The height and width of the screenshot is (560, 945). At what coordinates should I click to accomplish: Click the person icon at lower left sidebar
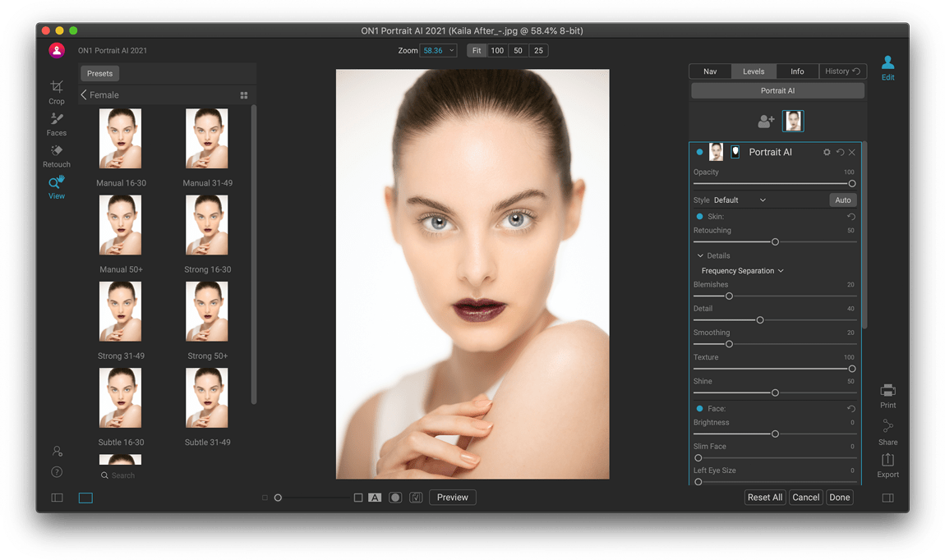pyautogui.click(x=58, y=451)
